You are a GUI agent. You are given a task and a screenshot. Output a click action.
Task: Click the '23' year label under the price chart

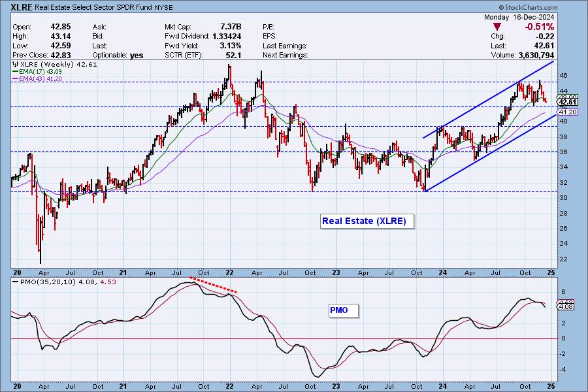(x=336, y=272)
